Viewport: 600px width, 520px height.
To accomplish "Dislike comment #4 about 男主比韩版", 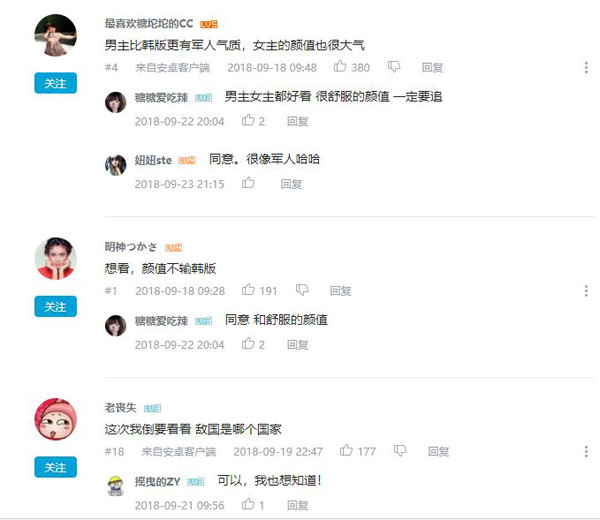I will click(394, 67).
